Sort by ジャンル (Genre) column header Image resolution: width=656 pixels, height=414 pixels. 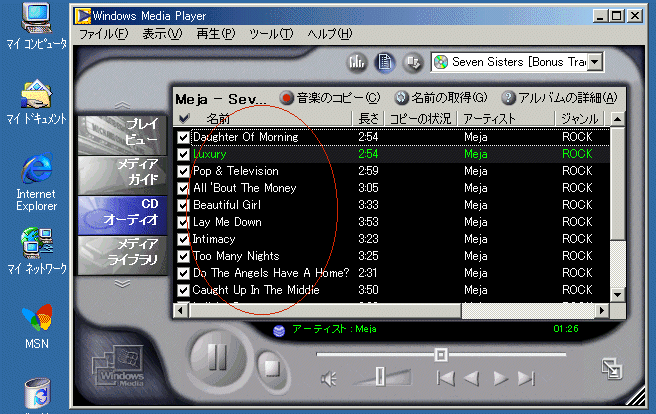pos(580,119)
